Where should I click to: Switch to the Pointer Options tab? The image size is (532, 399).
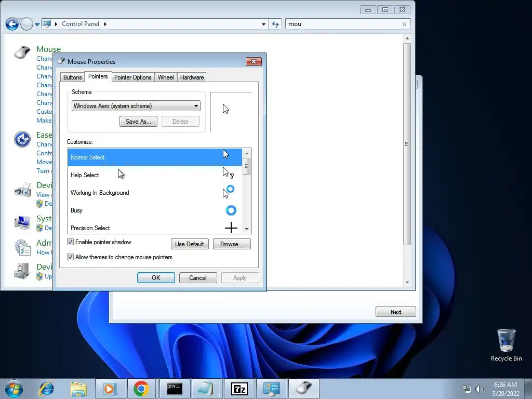click(132, 77)
